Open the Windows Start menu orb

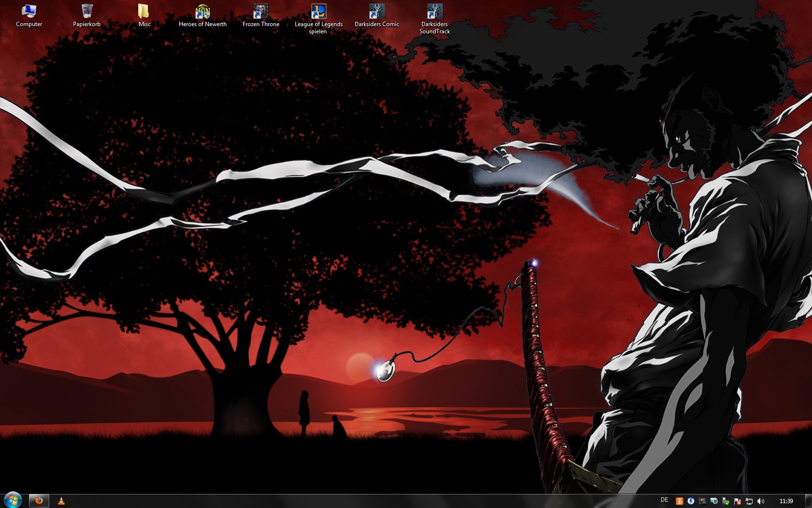[x=13, y=500]
